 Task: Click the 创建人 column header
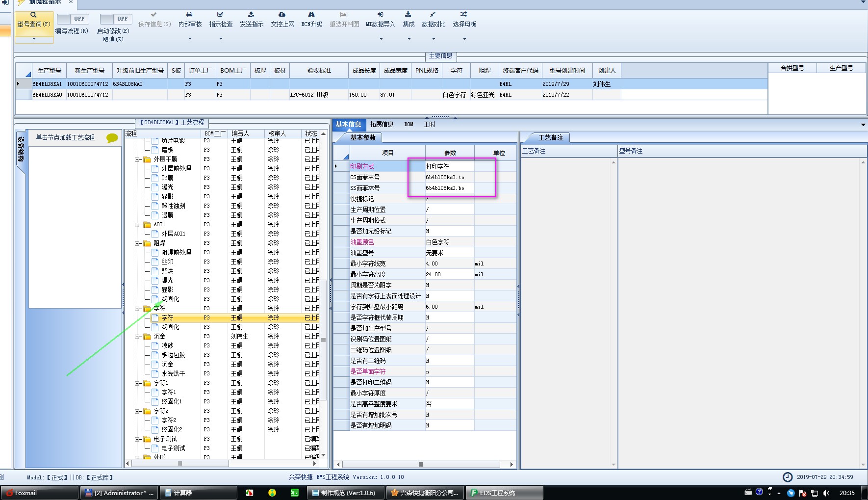[607, 70]
